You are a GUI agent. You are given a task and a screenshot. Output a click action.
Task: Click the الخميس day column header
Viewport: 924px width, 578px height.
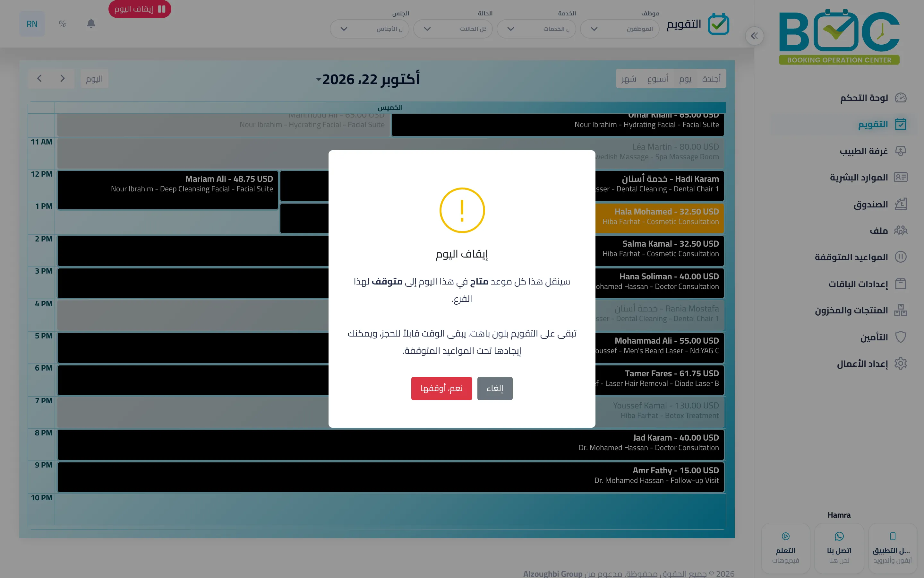tap(390, 108)
